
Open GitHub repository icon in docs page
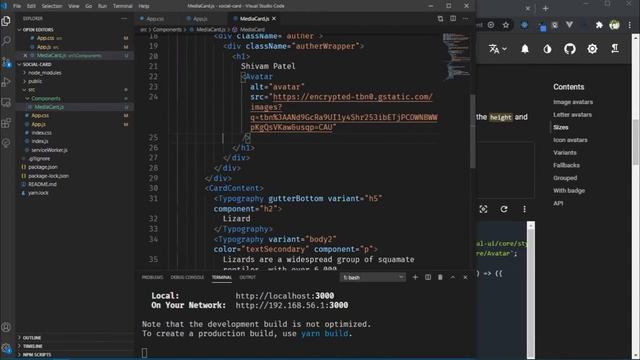[x=570, y=49]
